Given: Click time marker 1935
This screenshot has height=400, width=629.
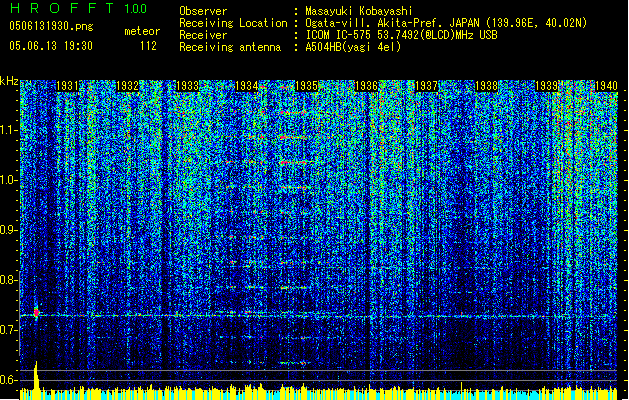Looking at the screenshot, I should tap(306, 86).
